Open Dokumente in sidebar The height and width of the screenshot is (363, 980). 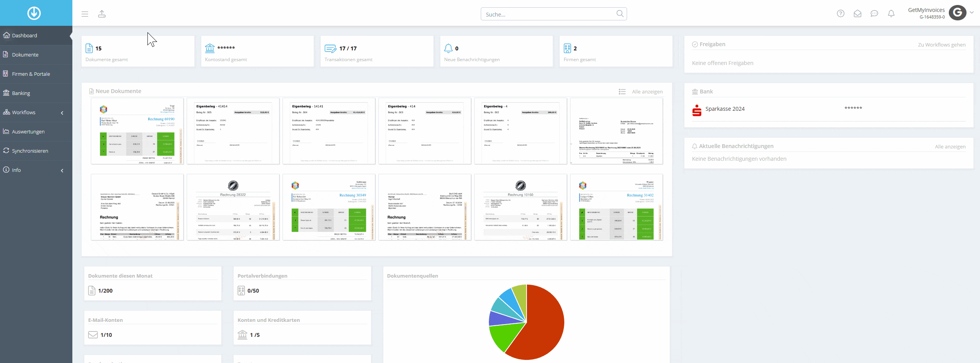[x=36, y=55]
